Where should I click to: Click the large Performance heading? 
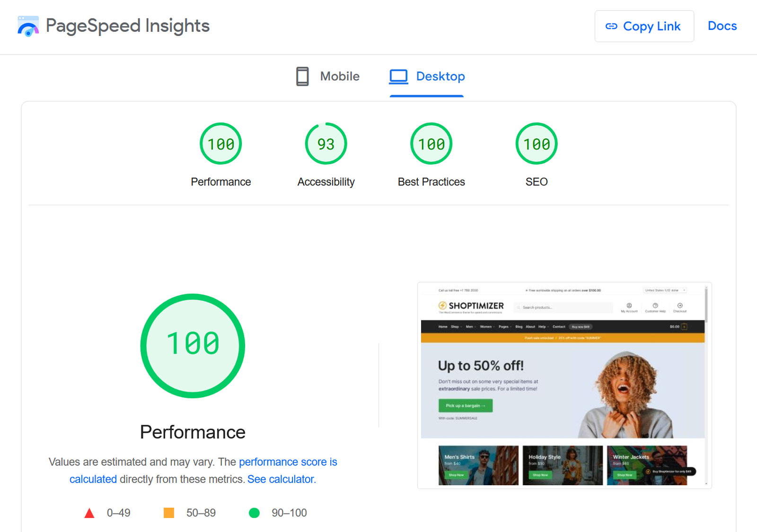(x=193, y=432)
